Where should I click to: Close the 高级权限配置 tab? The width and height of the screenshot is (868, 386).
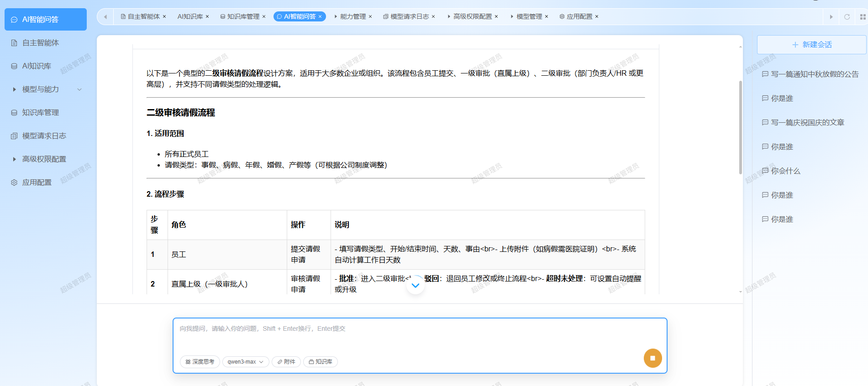coord(496,16)
